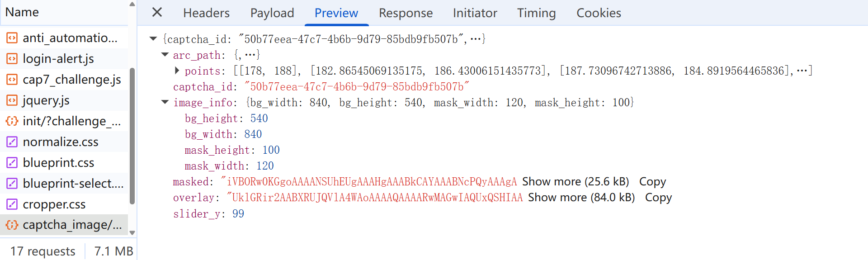Open the Response tab

tap(406, 13)
